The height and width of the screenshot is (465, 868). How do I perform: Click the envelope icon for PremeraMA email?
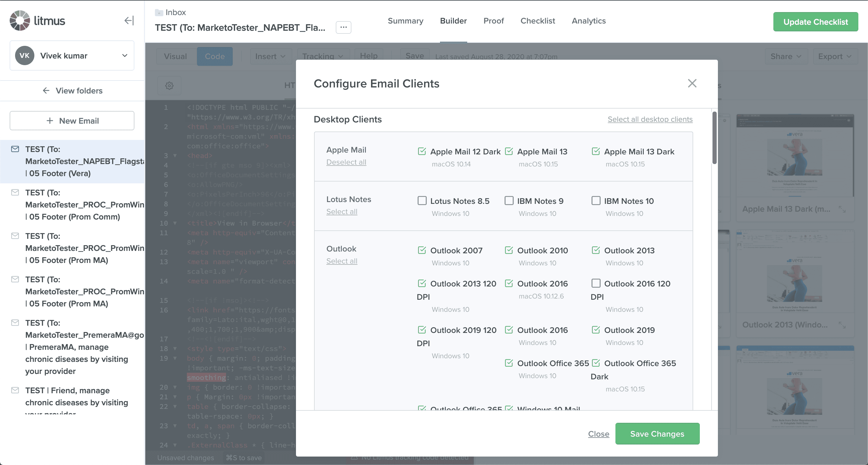tap(15, 323)
